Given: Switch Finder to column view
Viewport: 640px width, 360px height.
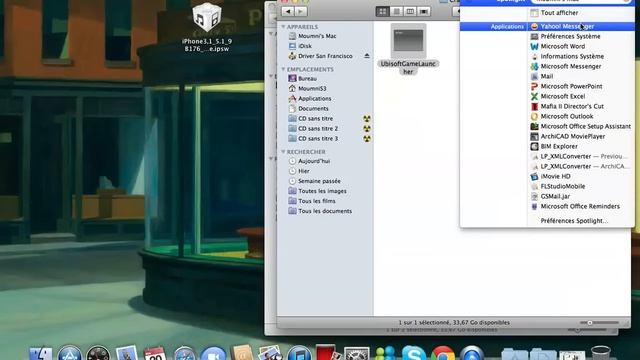Looking at the screenshot, I should pos(410,11).
